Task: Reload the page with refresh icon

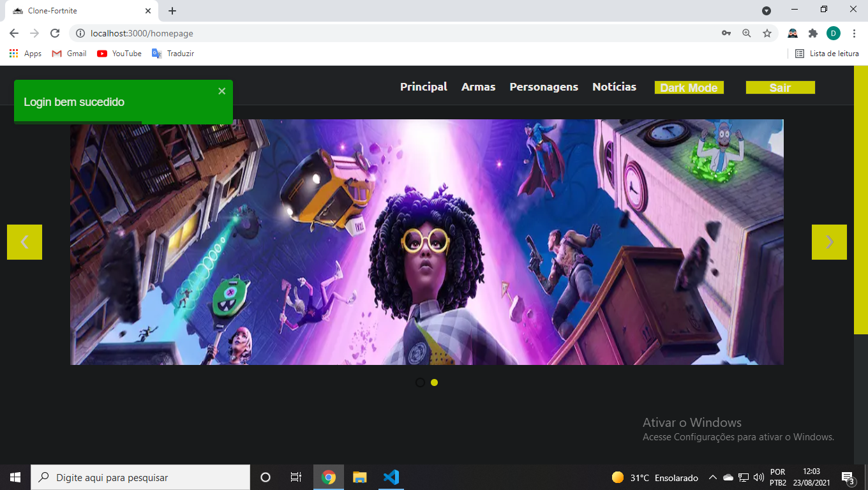Action: tap(55, 33)
